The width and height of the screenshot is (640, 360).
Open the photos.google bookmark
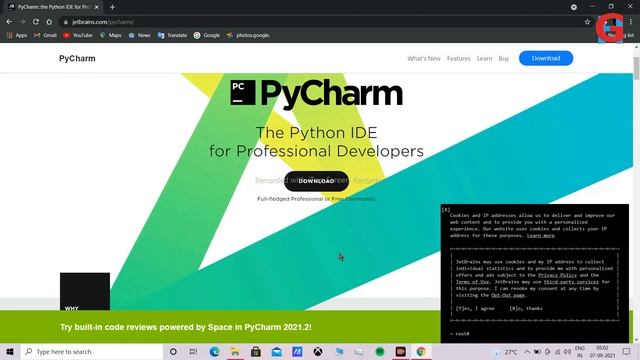click(248, 36)
